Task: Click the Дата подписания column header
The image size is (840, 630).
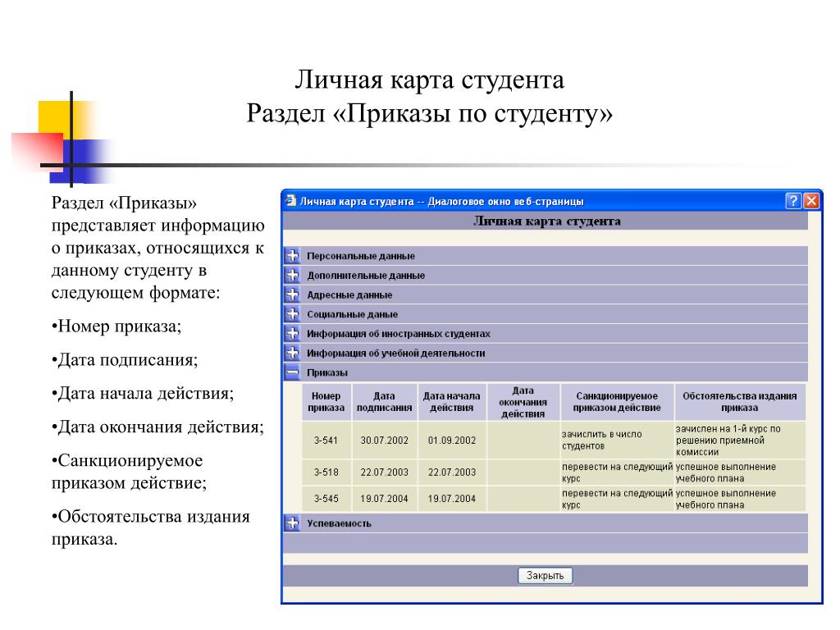Action: pyautogui.click(x=384, y=402)
